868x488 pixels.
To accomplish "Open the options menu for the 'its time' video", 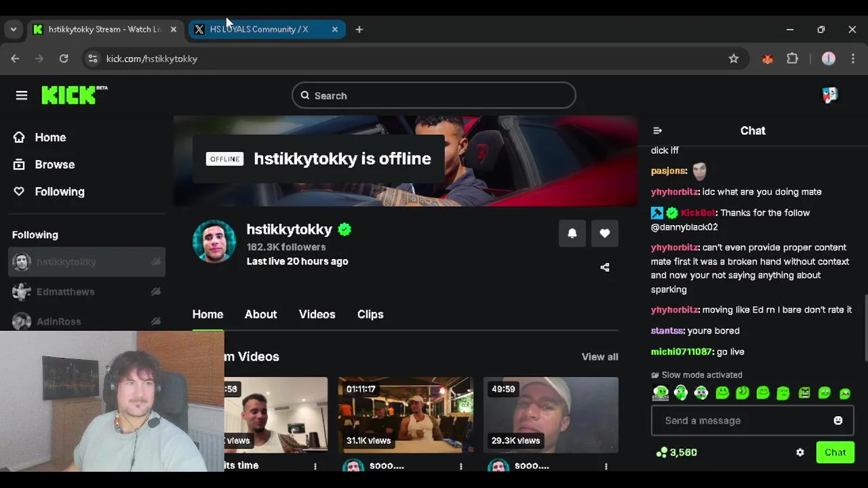I will click(315, 466).
